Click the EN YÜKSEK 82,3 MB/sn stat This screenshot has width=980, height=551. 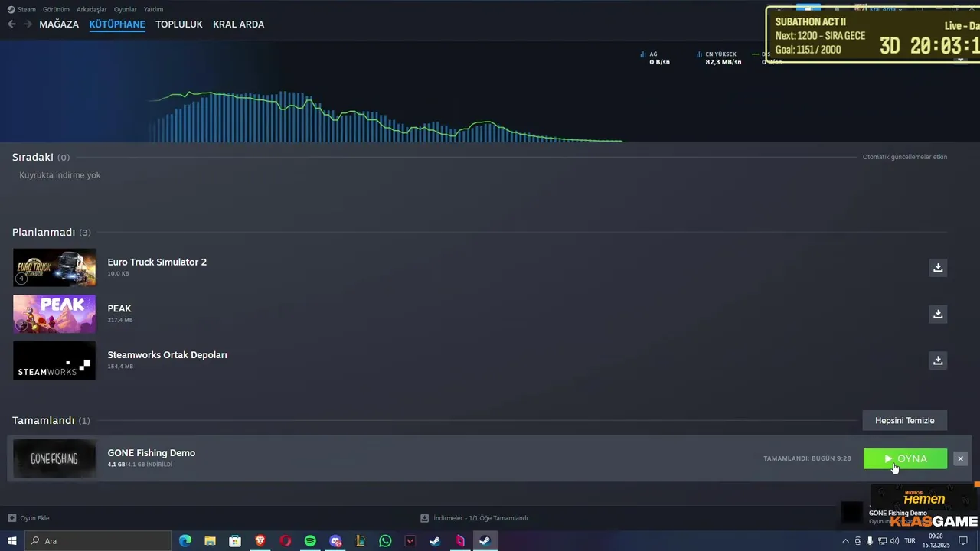coord(719,58)
